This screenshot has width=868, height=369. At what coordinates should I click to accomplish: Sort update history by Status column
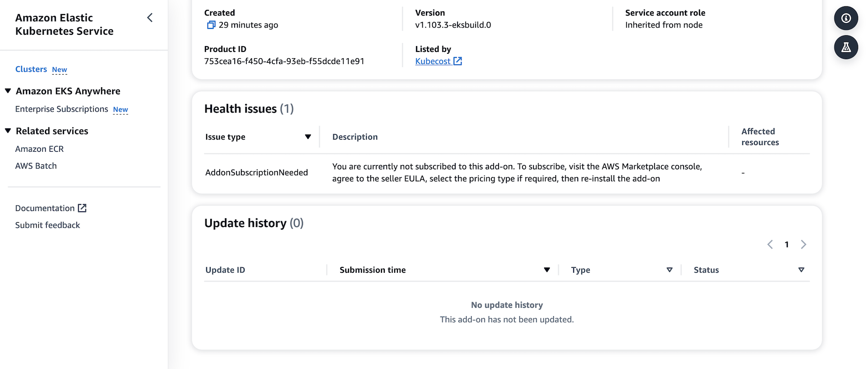(x=801, y=270)
